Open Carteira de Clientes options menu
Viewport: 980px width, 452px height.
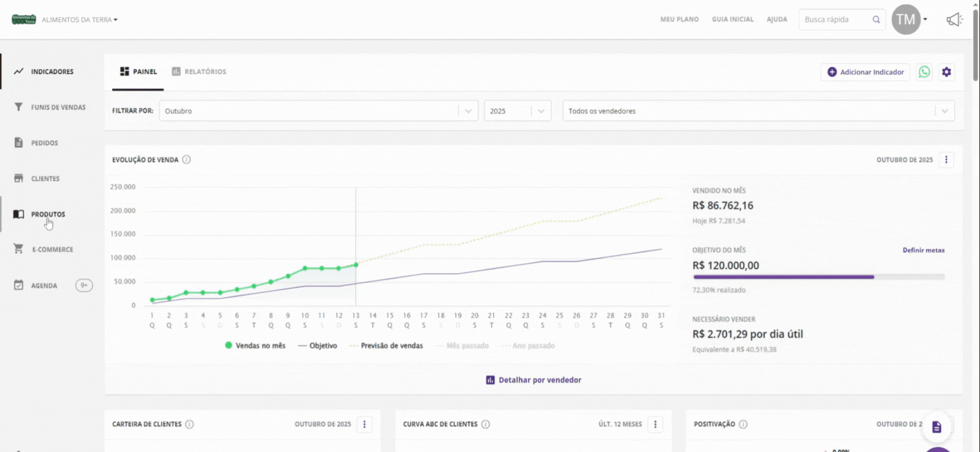[364, 424]
